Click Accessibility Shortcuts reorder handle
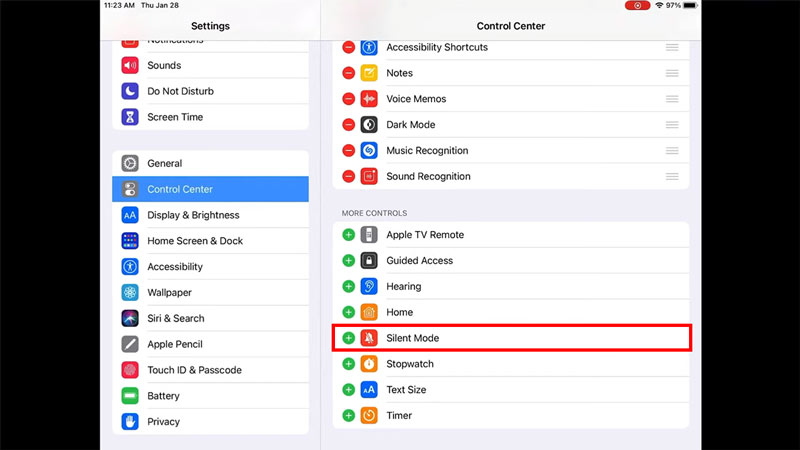This screenshot has height=450, width=800. 672,47
